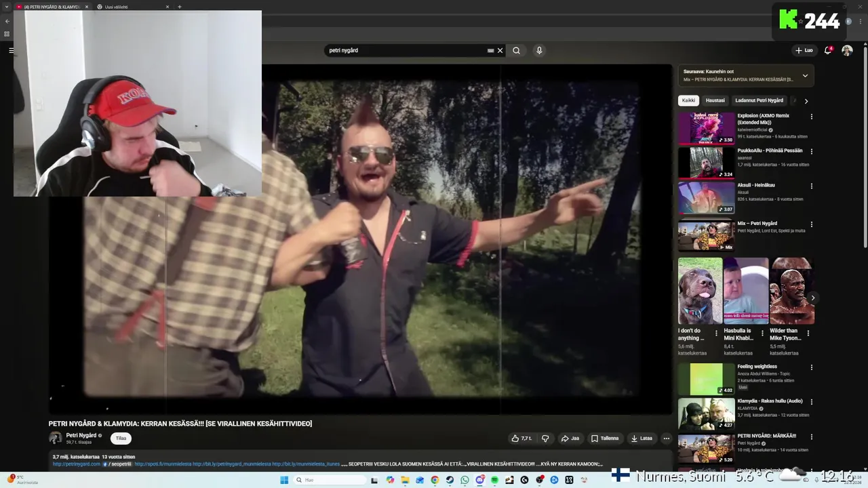Open the Windows Start menu
The width and height of the screenshot is (868, 488).
(284, 480)
